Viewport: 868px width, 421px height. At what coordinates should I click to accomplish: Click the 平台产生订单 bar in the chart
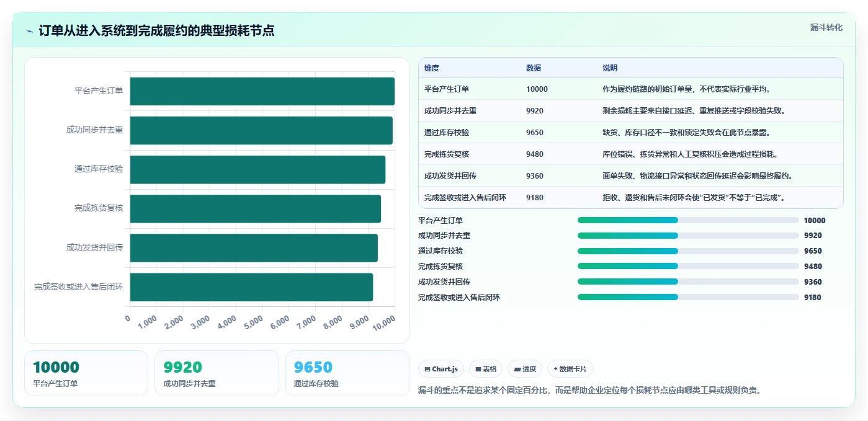click(262, 91)
